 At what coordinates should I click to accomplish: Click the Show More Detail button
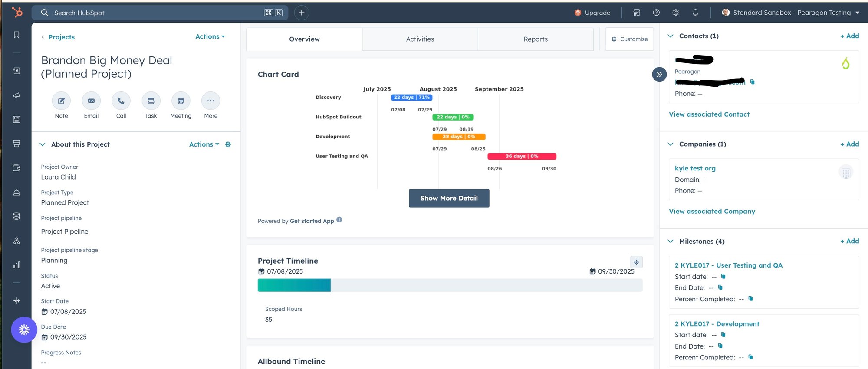pyautogui.click(x=449, y=198)
